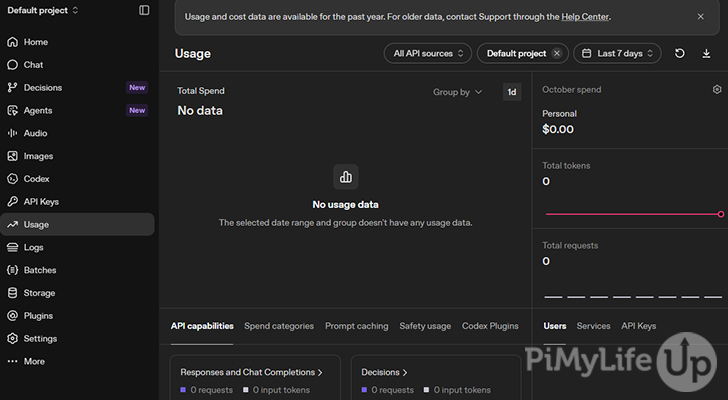Image resolution: width=728 pixels, height=400 pixels.
Task: Click the calendar icon in date filter
Action: 586,53
